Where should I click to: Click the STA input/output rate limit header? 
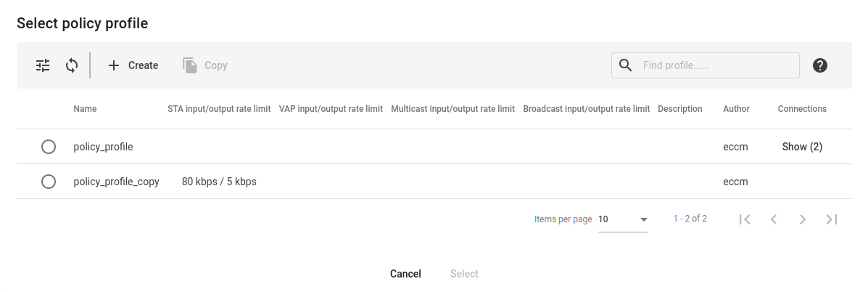click(219, 109)
